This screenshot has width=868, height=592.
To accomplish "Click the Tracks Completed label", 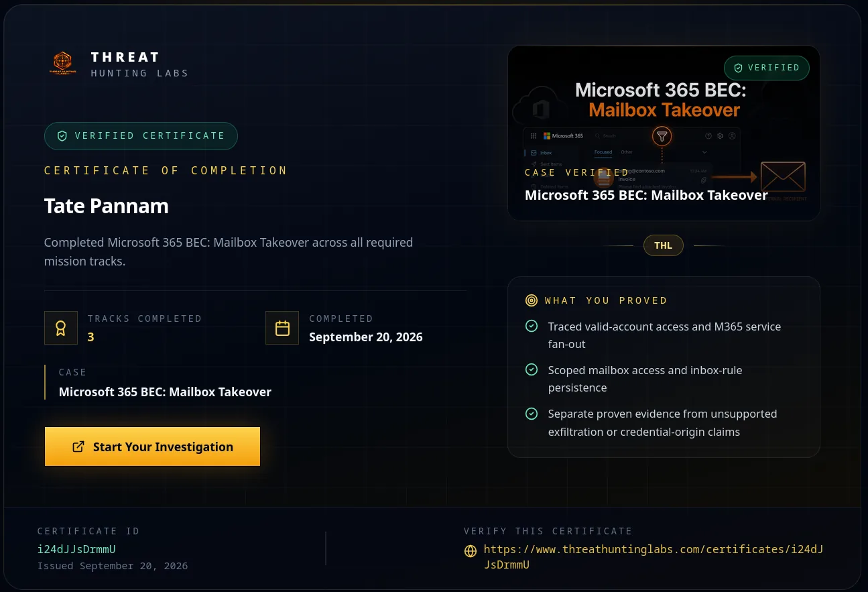I will click(x=144, y=318).
